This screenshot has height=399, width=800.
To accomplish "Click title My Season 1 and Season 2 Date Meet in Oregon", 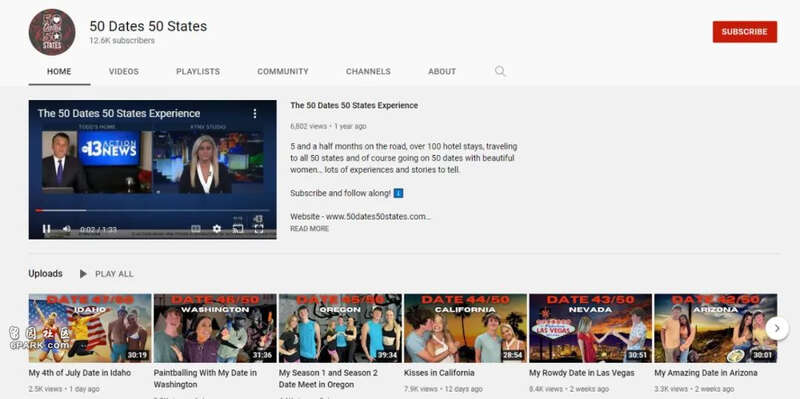I will tap(329, 379).
